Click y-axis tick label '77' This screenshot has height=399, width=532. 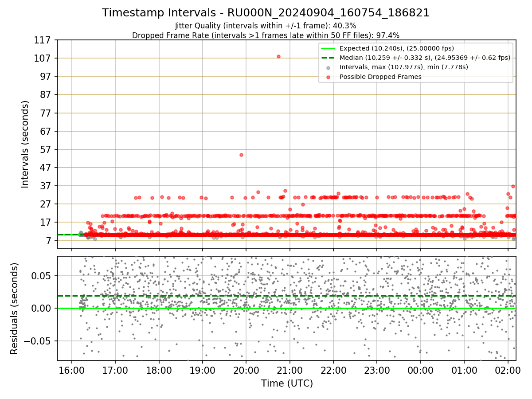(46, 113)
